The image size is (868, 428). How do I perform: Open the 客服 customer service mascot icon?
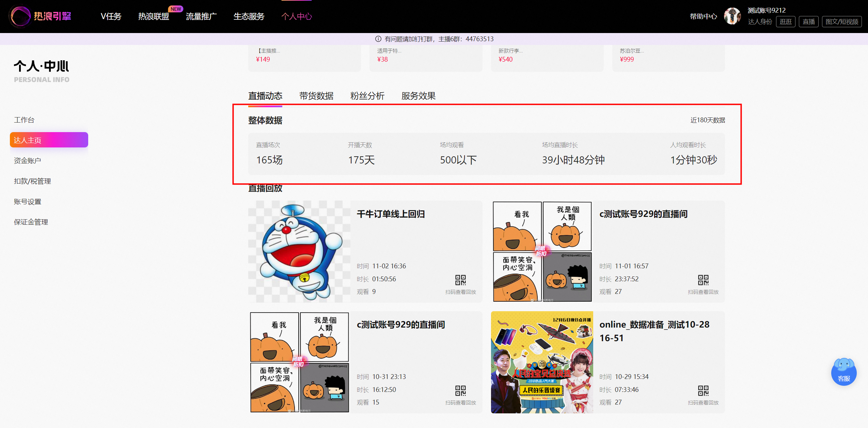coord(844,371)
